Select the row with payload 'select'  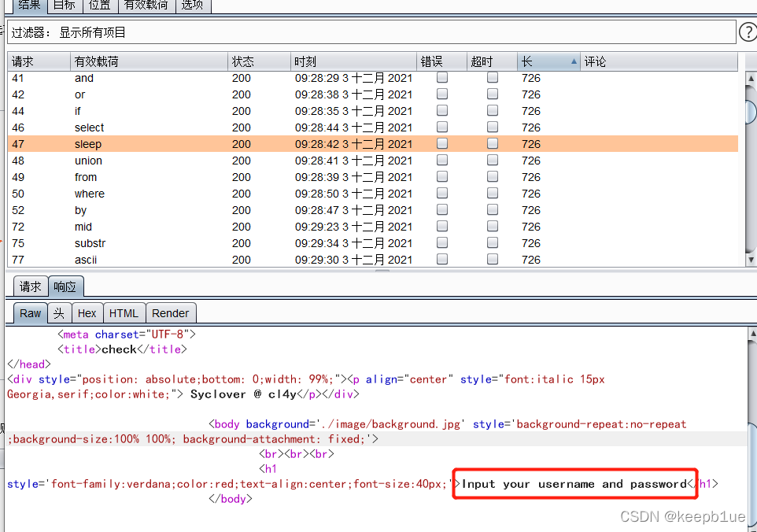(x=373, y=127)
